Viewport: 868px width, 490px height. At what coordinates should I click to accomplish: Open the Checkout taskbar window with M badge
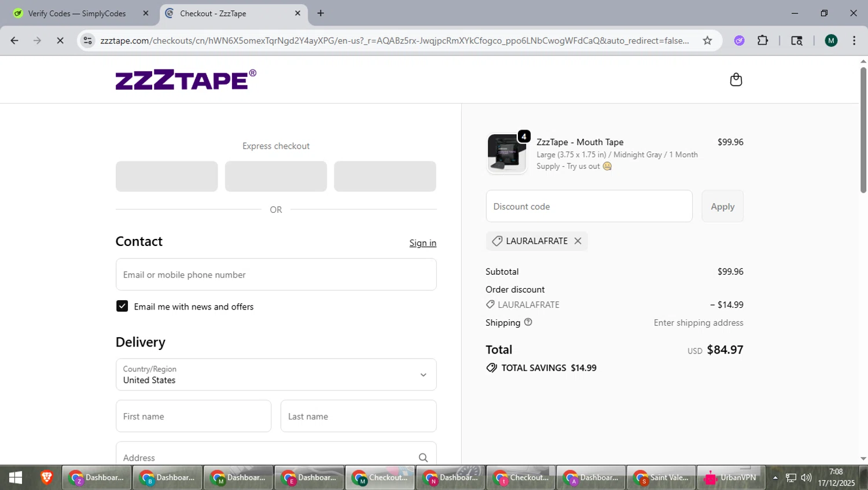tap(380, 477)
